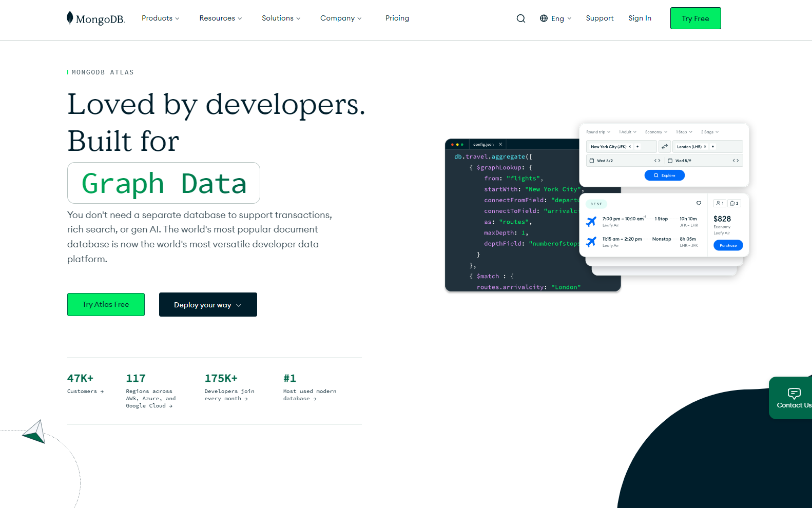Screen dimensions: 812x508
Task: Click the green paper plane illustration
Action: tap(34, 432)
